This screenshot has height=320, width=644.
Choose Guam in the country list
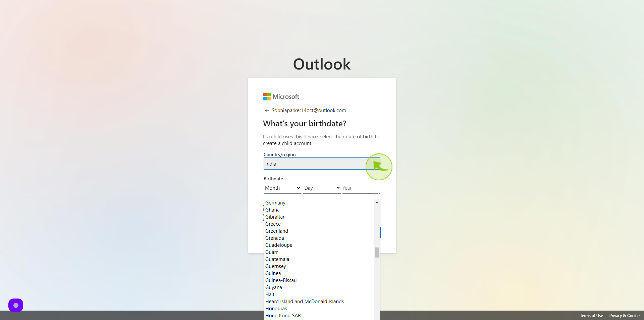(319, 252)
